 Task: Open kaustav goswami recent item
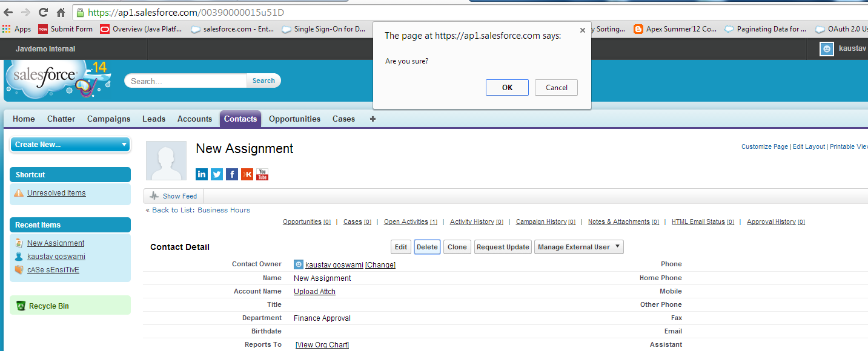point(56,257)
